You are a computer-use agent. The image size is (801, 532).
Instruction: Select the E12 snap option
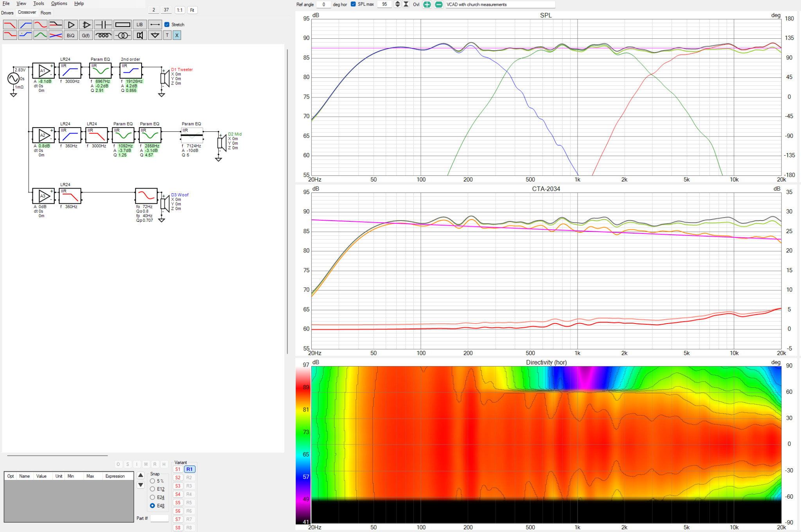click(x=153, y=489)
